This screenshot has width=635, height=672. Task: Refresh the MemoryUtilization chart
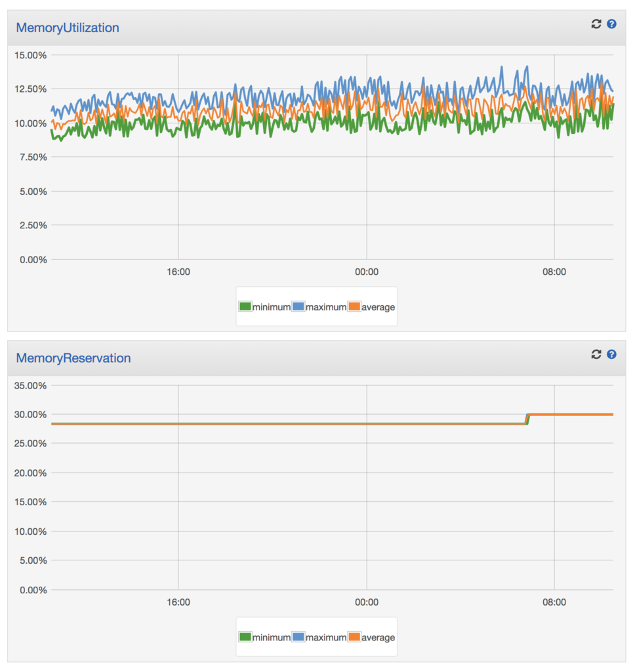click(596, 24)
